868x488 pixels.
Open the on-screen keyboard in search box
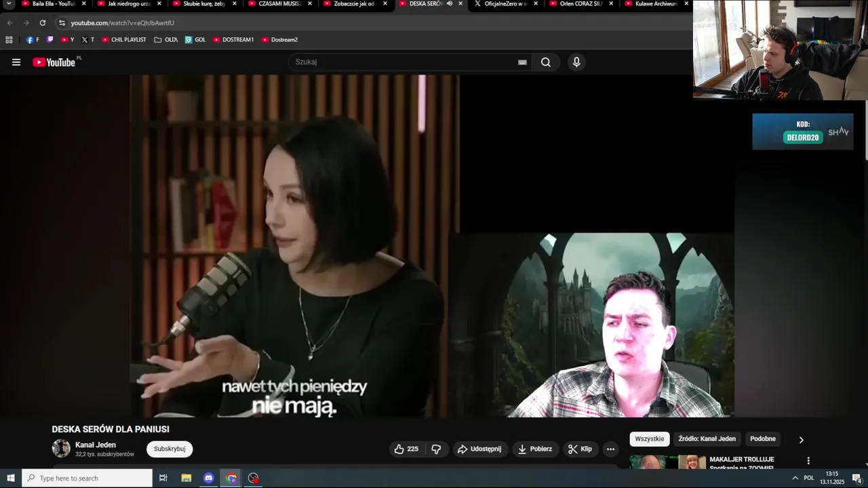pyautogui.click(x=522, y=62)
